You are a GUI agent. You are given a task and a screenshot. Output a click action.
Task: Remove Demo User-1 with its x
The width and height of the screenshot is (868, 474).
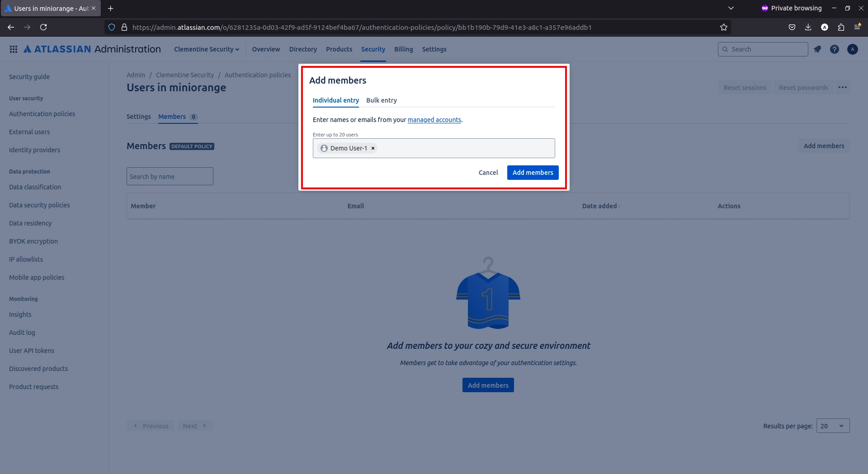pos(373,148)
